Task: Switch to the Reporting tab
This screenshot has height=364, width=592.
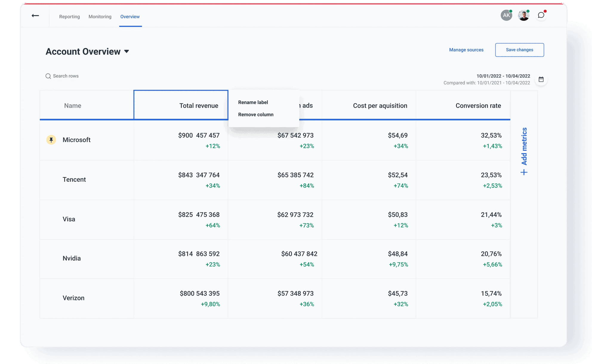Action: 69,17
